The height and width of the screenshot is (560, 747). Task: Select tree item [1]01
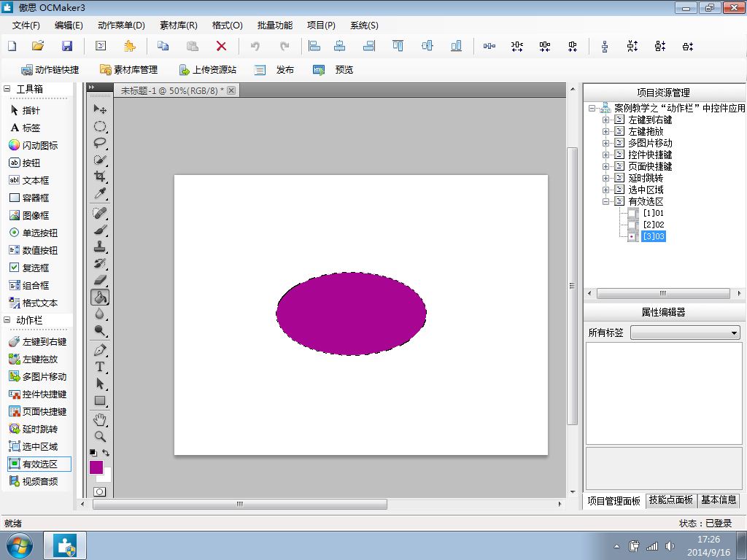click(654, 213)
